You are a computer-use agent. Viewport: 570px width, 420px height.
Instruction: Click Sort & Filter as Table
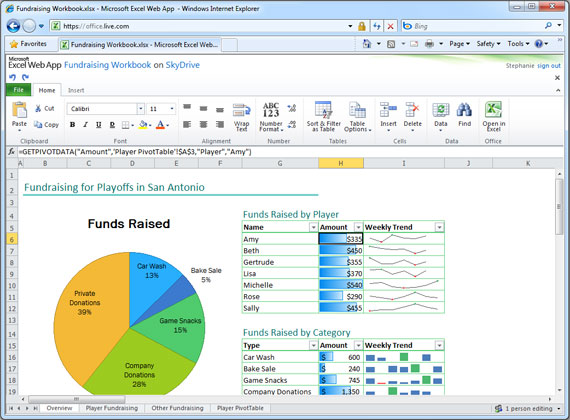(x=324, y=117)
